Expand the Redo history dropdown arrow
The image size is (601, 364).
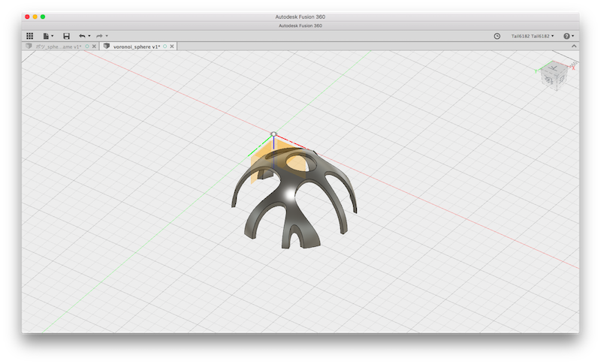107,36
